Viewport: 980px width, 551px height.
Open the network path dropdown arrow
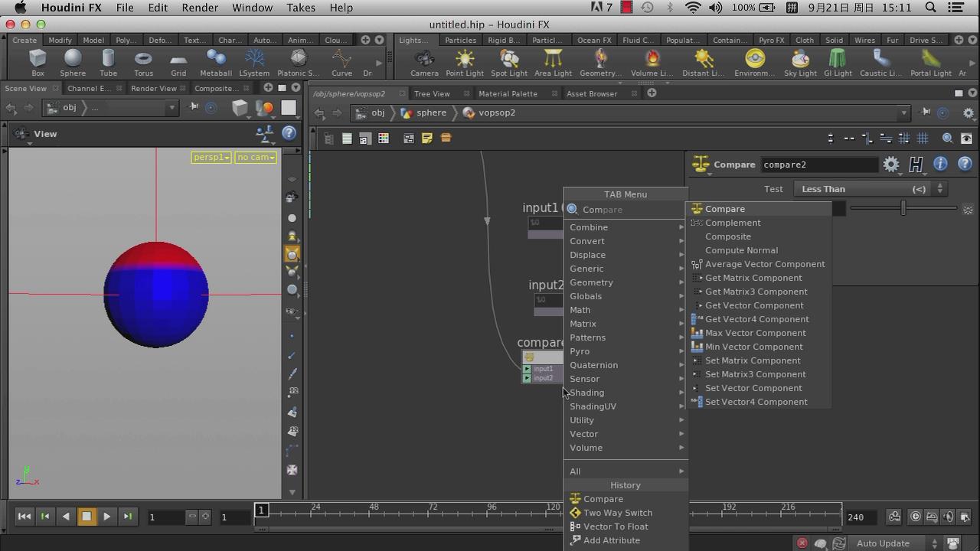[904, 113]
